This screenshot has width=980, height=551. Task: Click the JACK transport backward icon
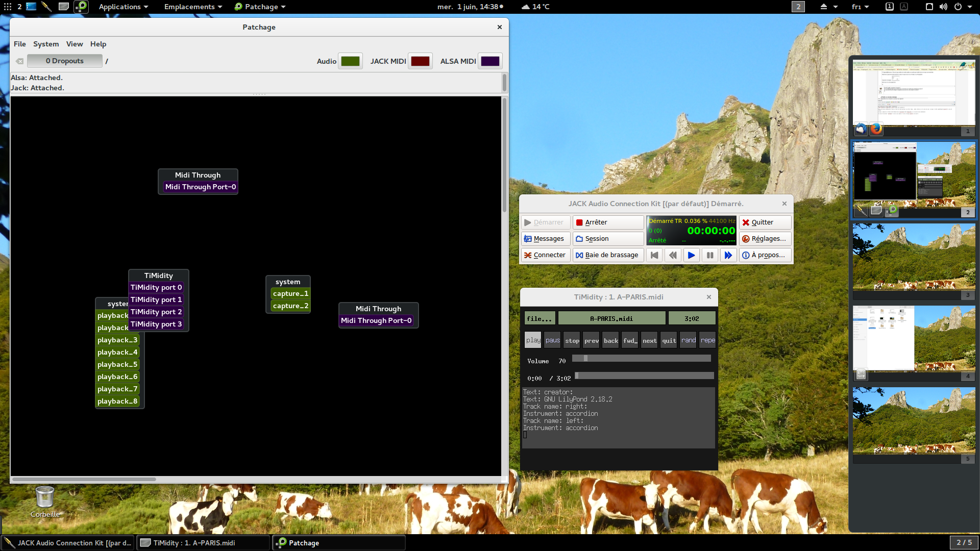point(673,255)
